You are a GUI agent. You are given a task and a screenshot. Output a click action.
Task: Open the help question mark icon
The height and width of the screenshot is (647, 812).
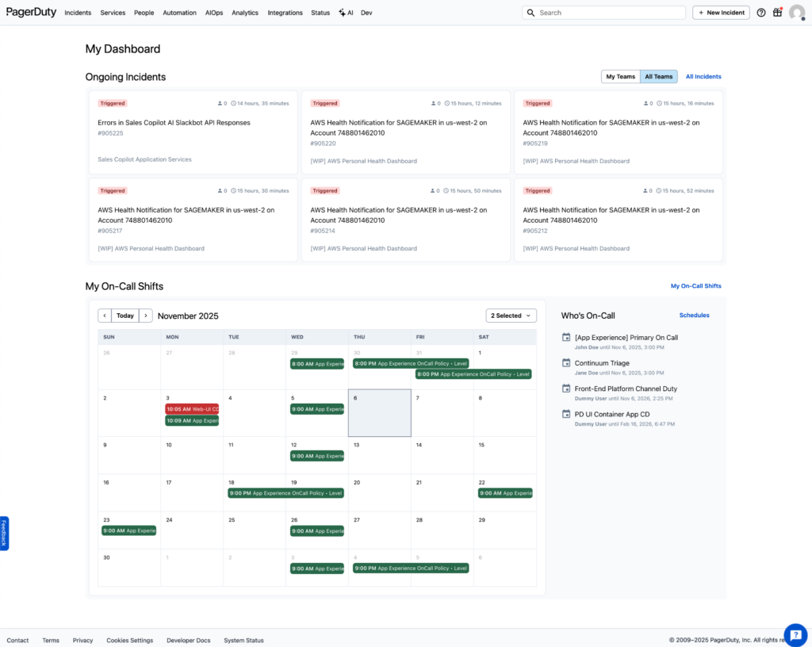[x=761, y=13]
